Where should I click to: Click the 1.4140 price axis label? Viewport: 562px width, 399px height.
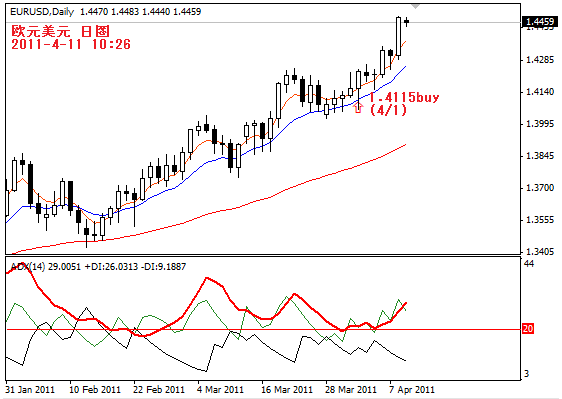(539, 92)
